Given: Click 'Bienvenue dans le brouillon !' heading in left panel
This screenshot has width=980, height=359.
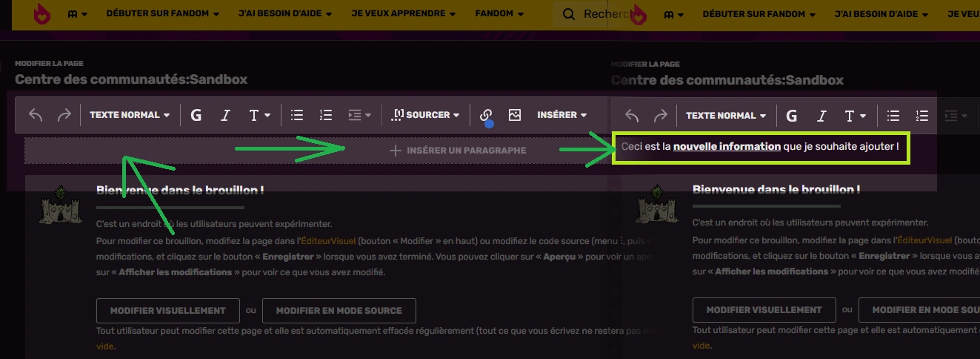Looking at the screenshot, I should 180,190.
